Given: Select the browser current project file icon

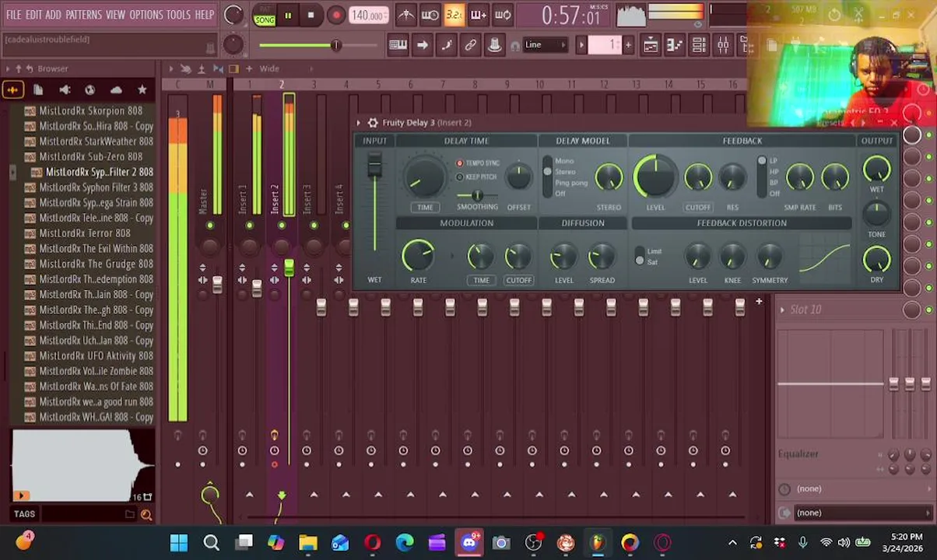Looking at the screenshot, I should 38,90.
